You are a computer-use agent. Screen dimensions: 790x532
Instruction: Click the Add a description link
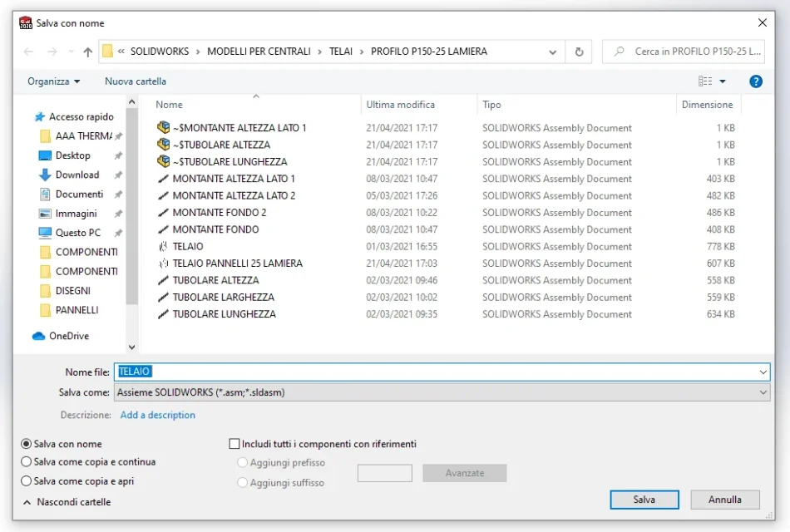point(158,415)
